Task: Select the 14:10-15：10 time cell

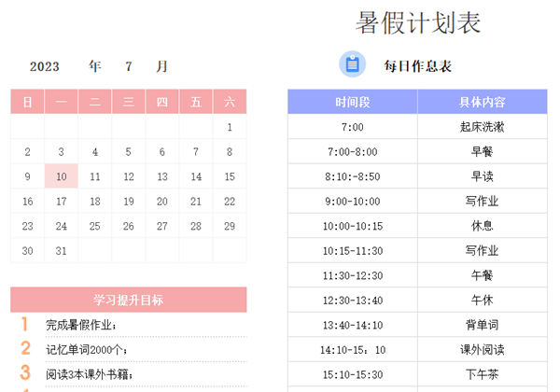Action: 353,350
